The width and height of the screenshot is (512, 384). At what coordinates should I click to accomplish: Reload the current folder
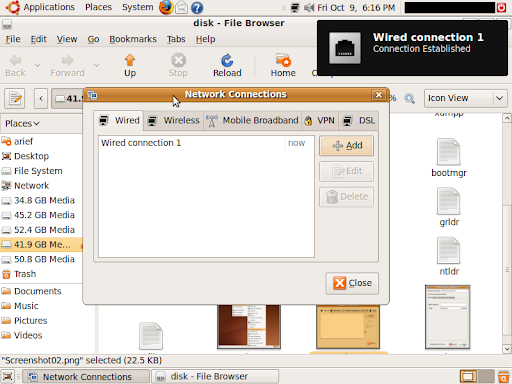(227, 65)
